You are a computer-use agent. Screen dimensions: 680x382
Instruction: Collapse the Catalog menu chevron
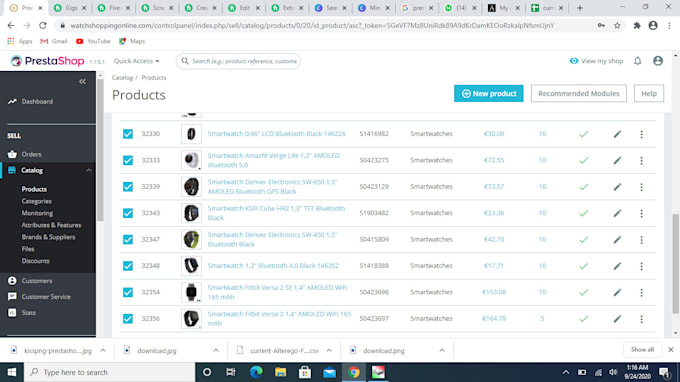point(88,170)
